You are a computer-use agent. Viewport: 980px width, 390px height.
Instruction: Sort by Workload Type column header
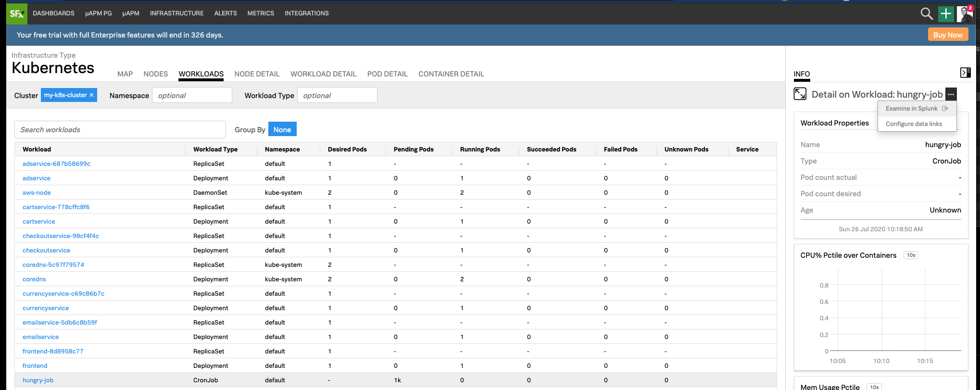tap(215, 149)
